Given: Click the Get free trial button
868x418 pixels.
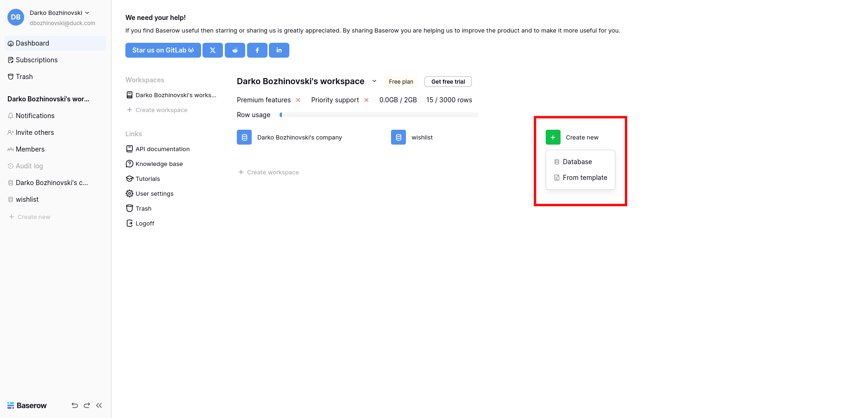Looking at the screenshot, I should tap(448, 82).
